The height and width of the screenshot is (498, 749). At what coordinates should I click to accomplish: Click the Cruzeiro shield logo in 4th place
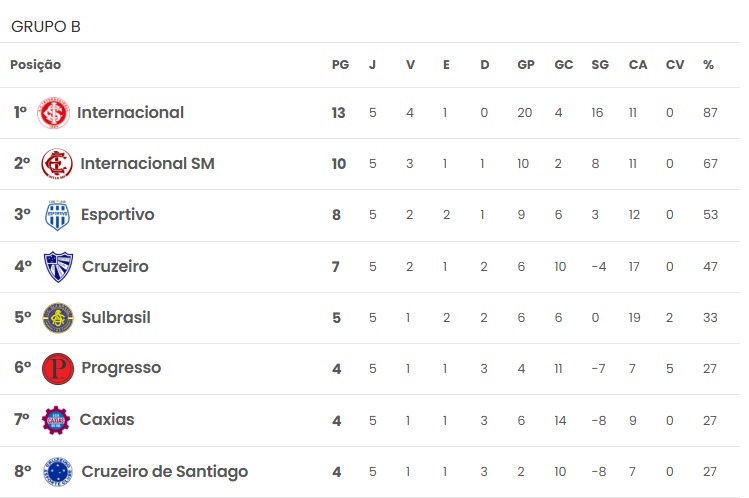click(58, 266)
